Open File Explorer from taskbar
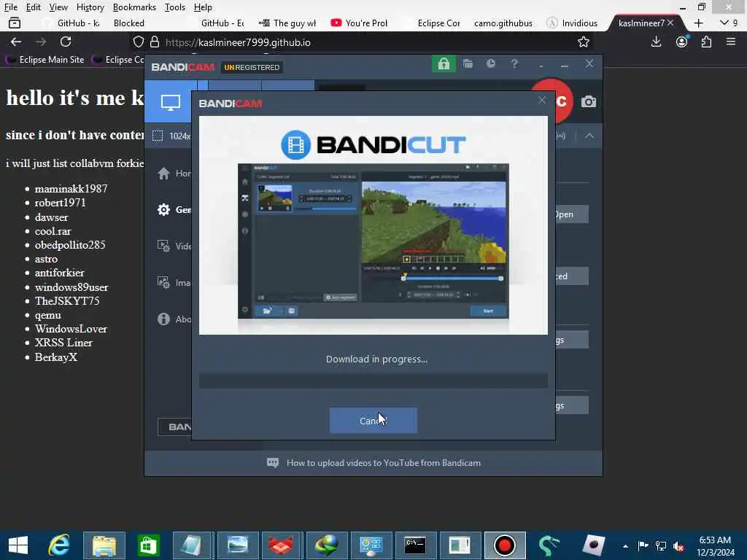Screen dimensions: 747x560 [104, 545]
